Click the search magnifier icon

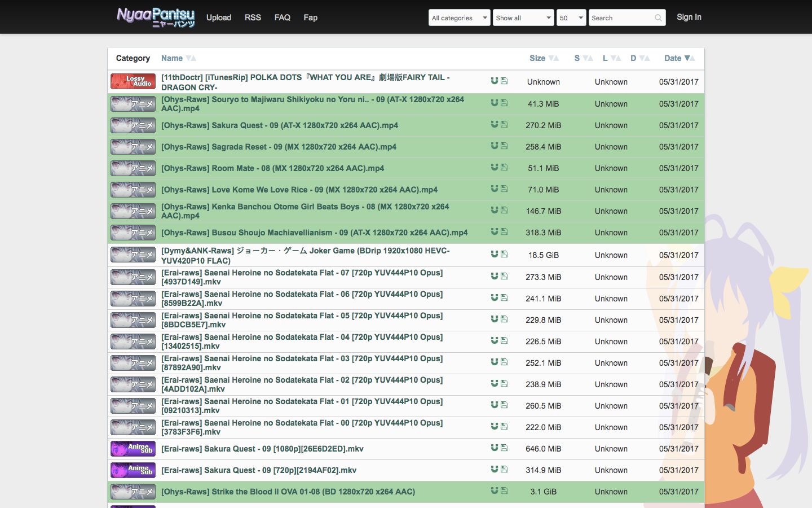[658, 18]
